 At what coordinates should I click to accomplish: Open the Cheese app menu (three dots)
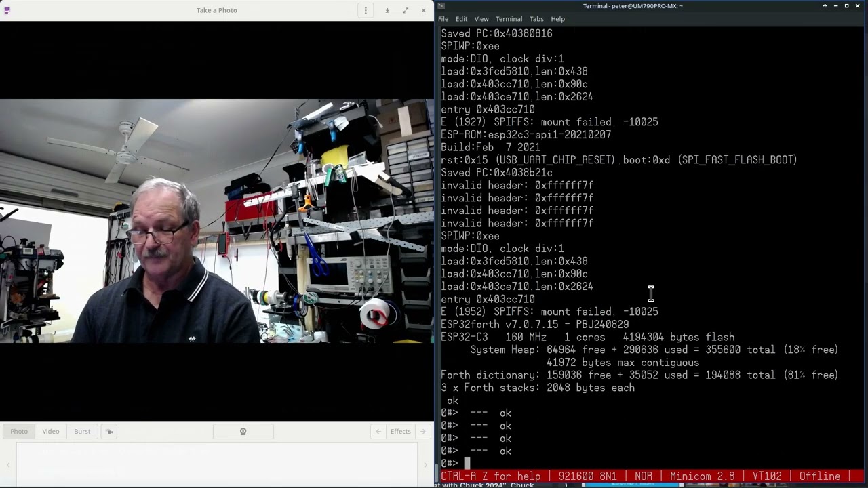366,10
